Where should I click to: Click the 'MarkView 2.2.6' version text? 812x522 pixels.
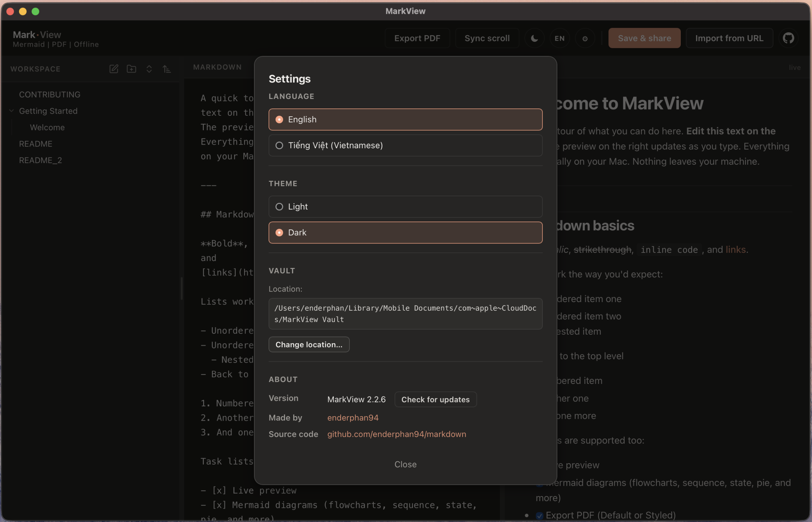(356, 399)
